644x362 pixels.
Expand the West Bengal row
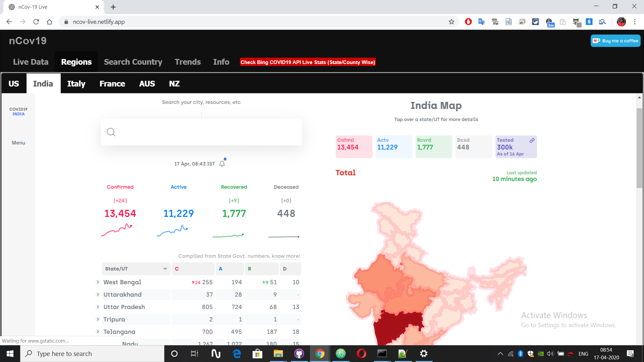98,282
